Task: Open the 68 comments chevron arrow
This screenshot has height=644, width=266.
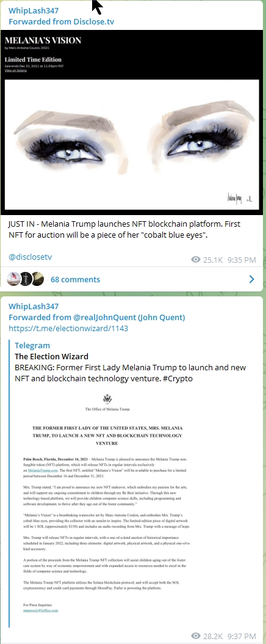Action: [251, 280]
